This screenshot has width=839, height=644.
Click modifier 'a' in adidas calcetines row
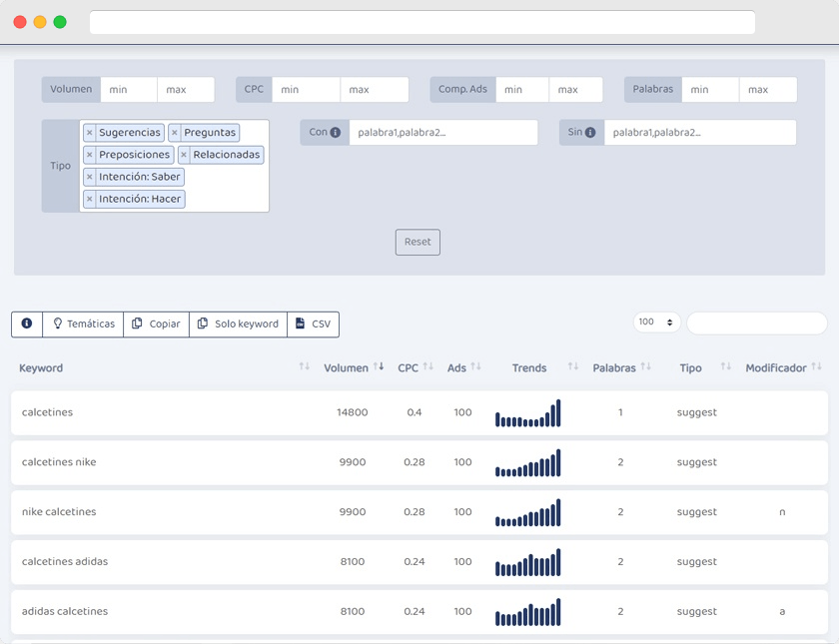782,611
